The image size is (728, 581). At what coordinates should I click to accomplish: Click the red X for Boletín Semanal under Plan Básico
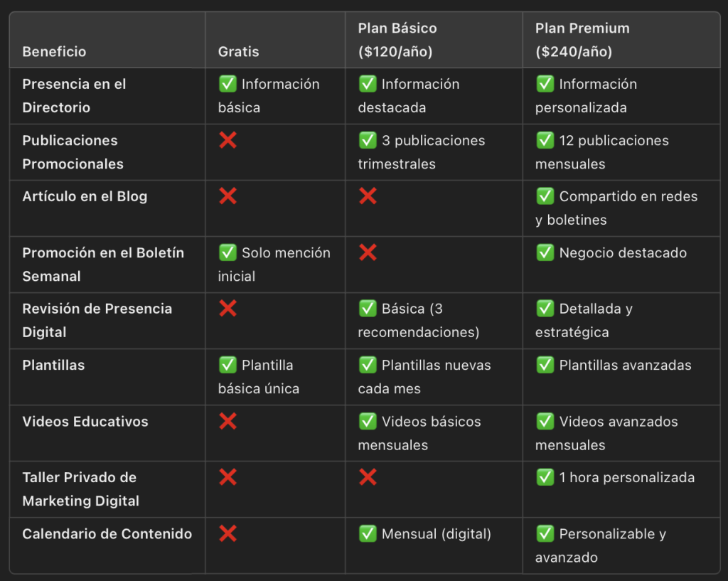pyautogui.click(x=368, y=252)
